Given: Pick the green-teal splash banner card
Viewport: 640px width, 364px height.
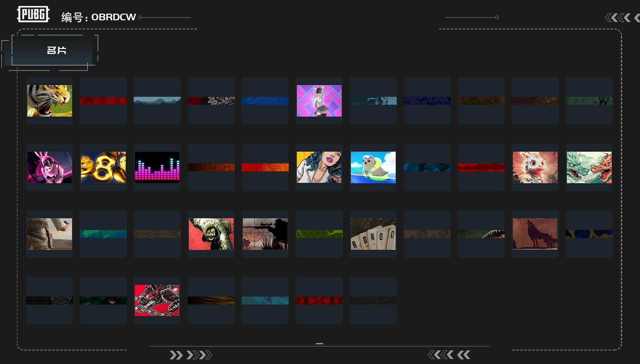Looking at the screenshot, I should tap(103, 234).
